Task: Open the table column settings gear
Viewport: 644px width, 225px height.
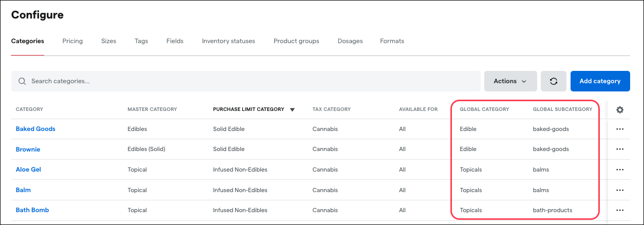Action: coord(620,109)
